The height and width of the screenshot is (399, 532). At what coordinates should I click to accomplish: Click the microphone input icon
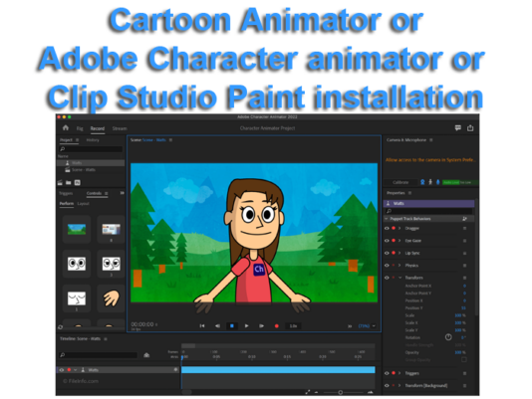tap(437, 182)
